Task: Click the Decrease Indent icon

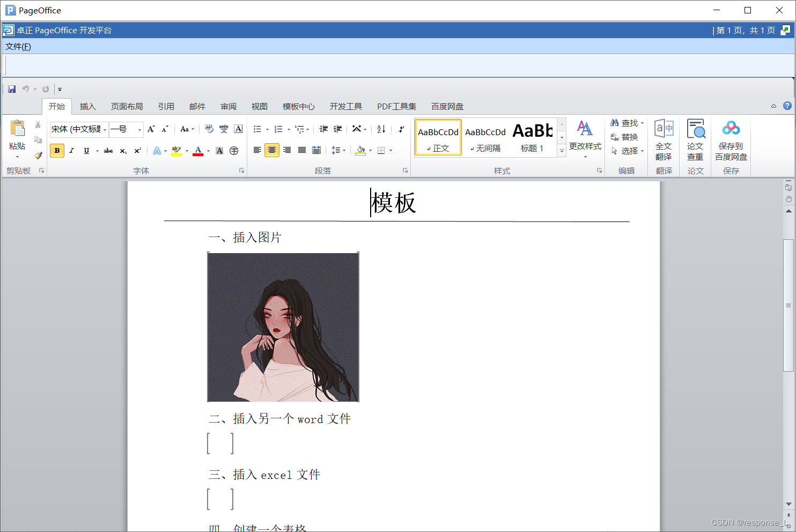Action: pyautogui.click(x=323, y=129)
